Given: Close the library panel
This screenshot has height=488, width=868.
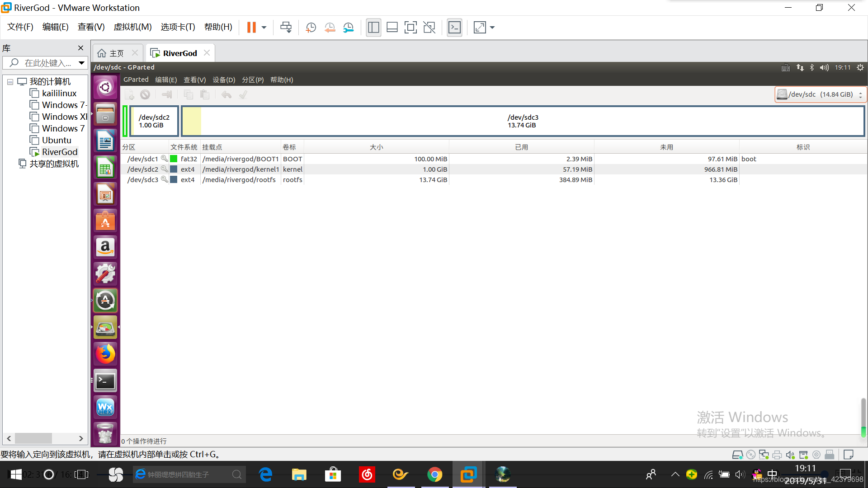Looking at the screenshot, I should coord(80,48).
